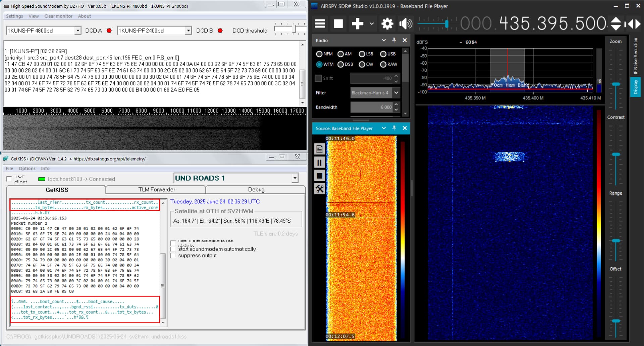644x346 pixels.
Task: Pause the baseband file playback
Action: coord(319,162)
